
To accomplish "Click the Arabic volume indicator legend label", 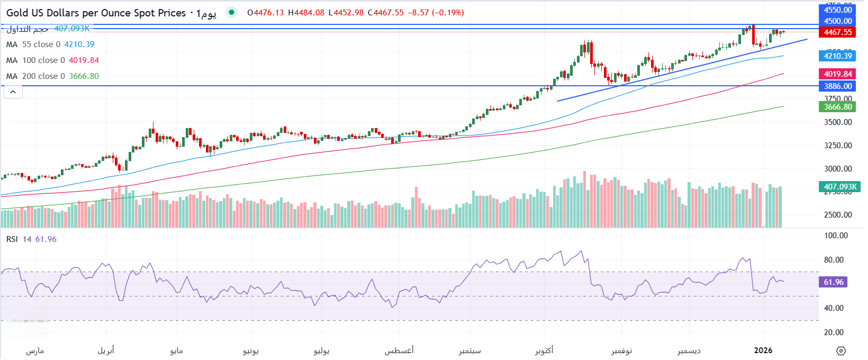I will pos(28,29).
